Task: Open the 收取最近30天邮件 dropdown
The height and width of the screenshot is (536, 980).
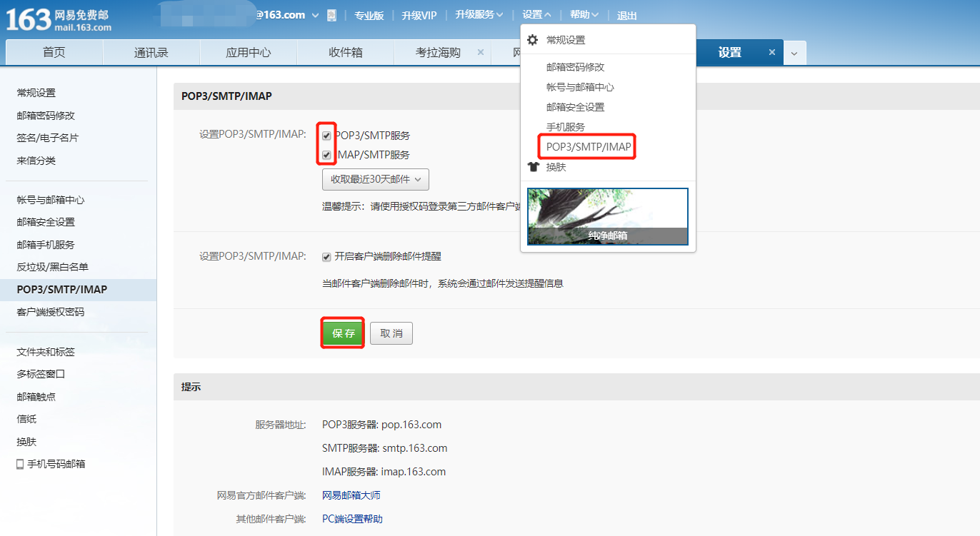Action: (376, 180)
